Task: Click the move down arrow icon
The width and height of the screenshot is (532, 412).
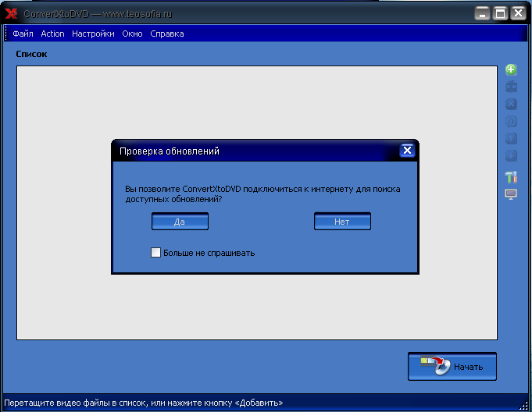Action: [x=511, y=155]
